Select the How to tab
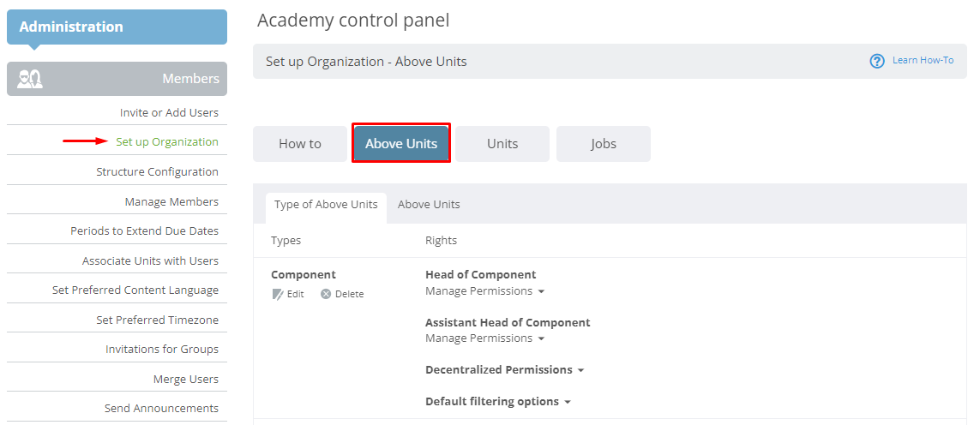 coord(300,144)
